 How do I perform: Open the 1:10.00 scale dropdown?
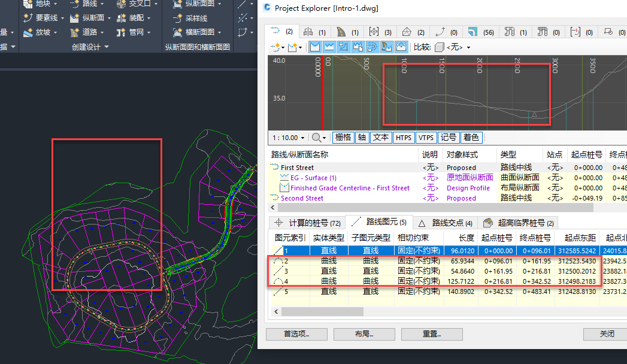290,138
